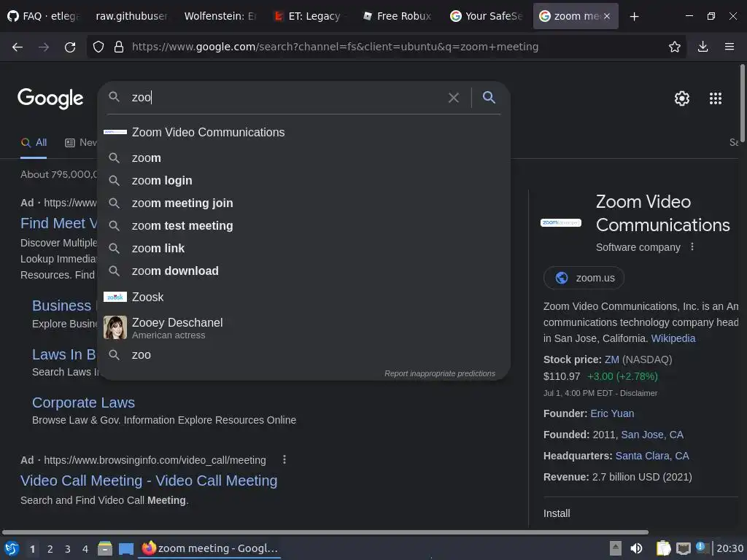The width and height of the screenshot is (747, 560).
Task: Focus the zoom meeting Firefox taskbar window
Action: click(x=209, y=548)
